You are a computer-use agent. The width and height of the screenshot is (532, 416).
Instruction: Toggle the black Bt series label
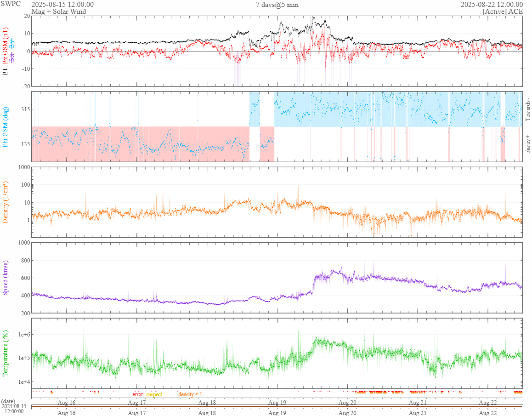pos(5,72)
